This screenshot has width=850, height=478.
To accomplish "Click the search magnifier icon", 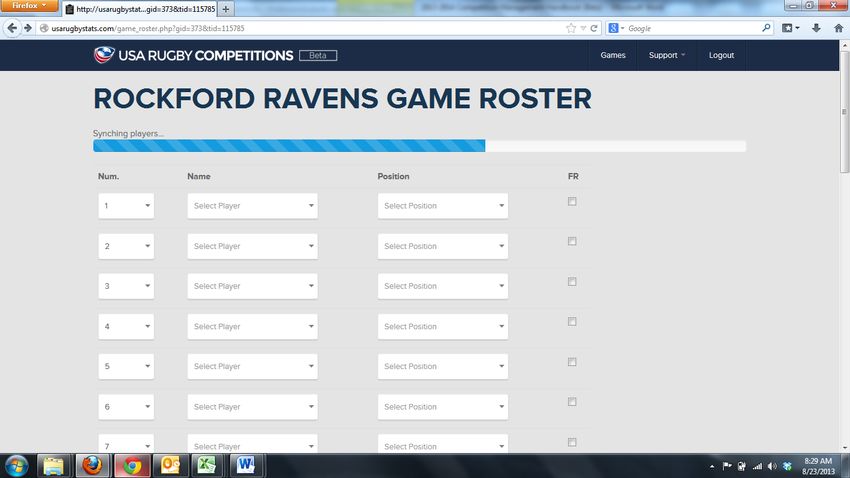I will 766,28.
